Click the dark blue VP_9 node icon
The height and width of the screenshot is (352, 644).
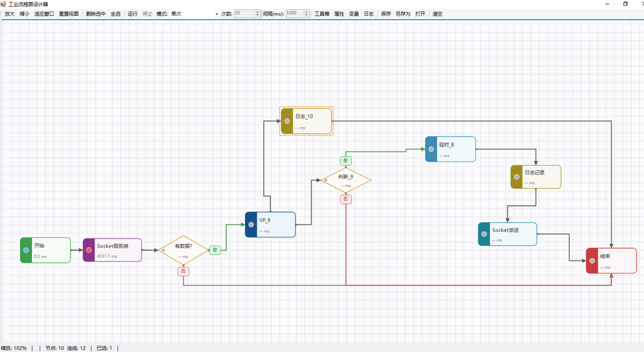[x=251, y=225]
